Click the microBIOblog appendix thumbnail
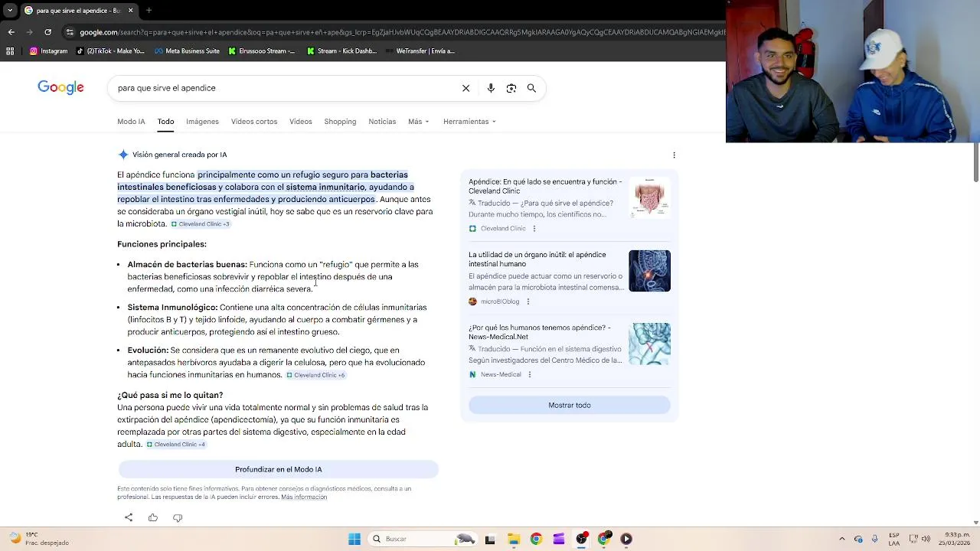The image size is (980, 551). click(649, 271)
